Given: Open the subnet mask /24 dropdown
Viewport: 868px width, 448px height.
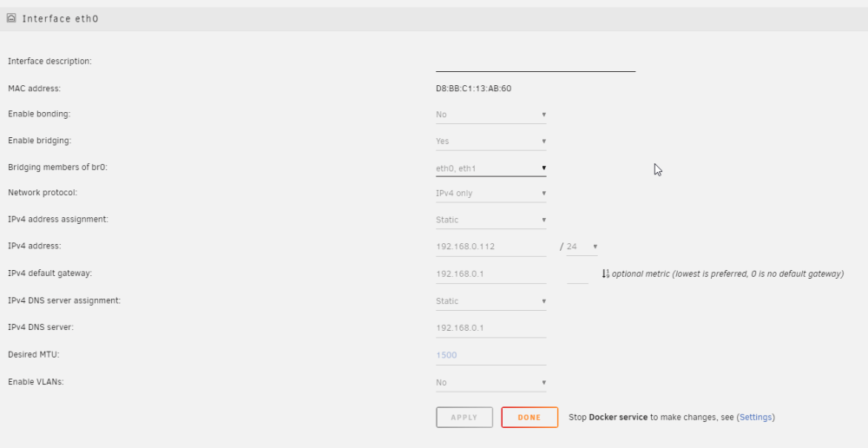Looking at the screenshot, I should click(x=582, y=247).
